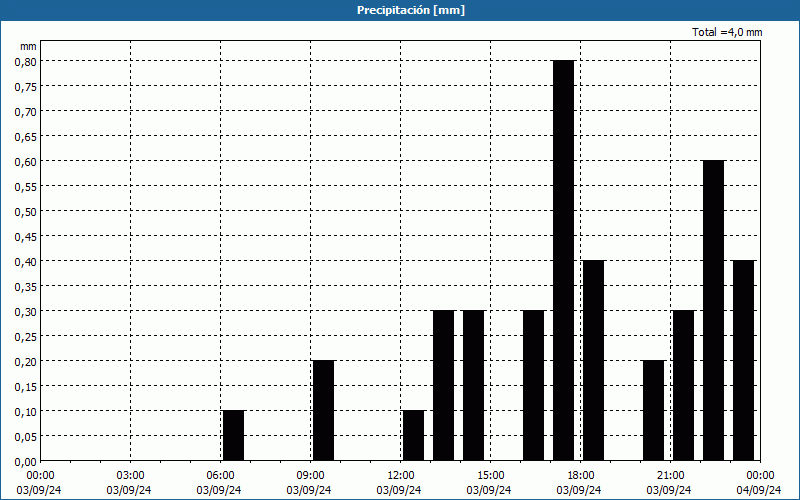
Task: Select the 18:00 x-axis time label
Action: tap(580, 476)
